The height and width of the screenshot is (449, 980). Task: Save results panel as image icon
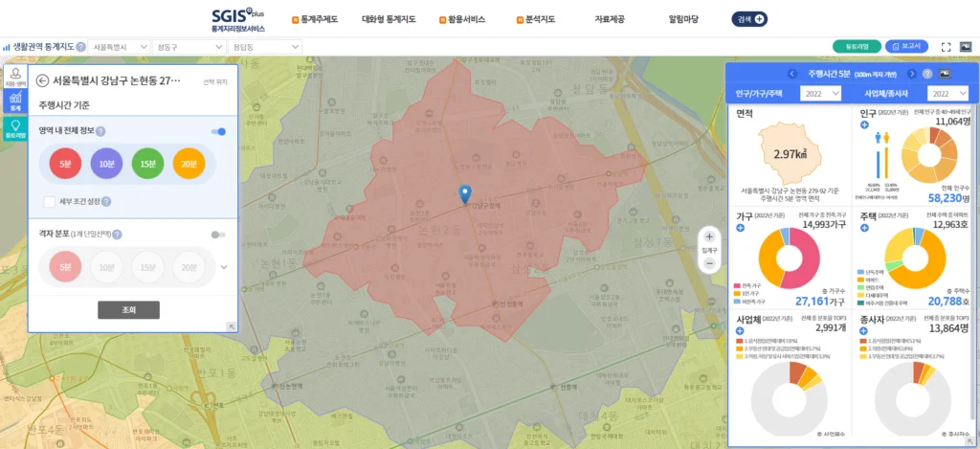click(x=945, y=74)
